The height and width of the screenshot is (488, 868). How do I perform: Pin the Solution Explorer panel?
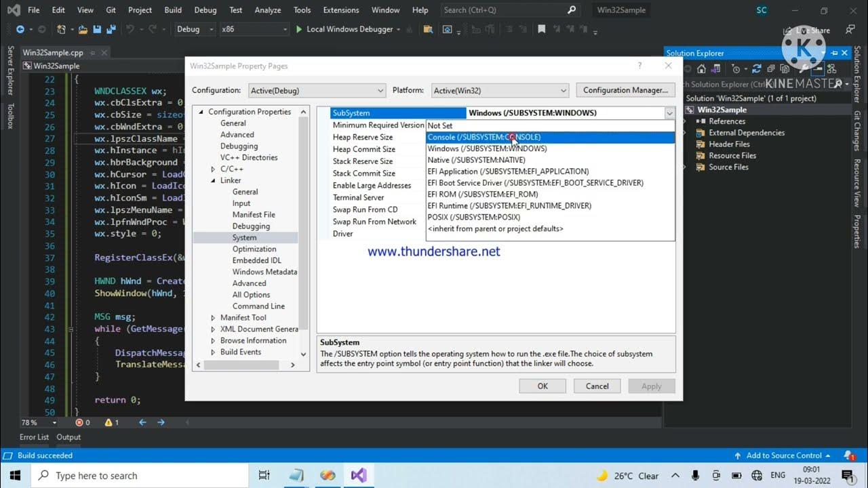[x=835, y=53]
